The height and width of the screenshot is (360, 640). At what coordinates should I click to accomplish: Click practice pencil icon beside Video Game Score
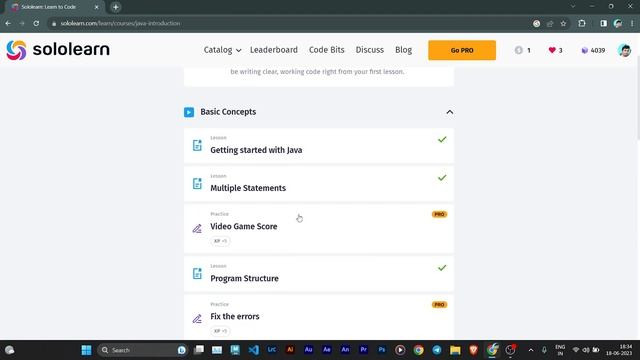click(x=197, y=229)
